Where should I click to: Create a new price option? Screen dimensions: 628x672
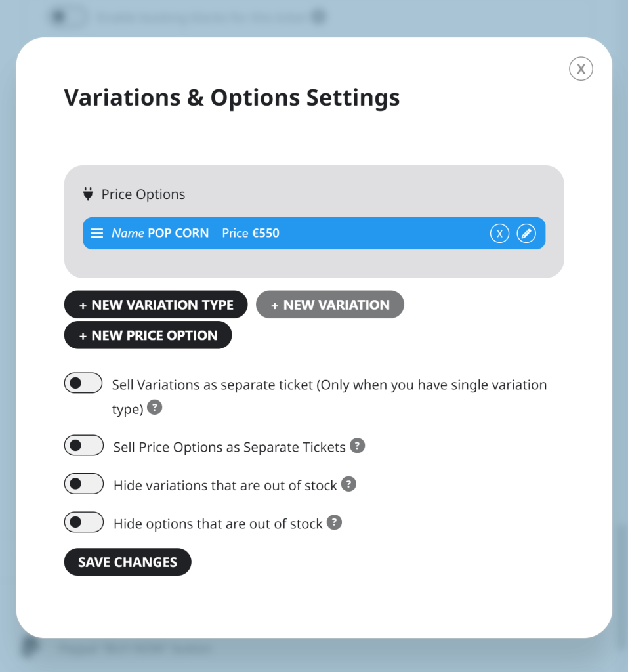[x=148, y=335]
